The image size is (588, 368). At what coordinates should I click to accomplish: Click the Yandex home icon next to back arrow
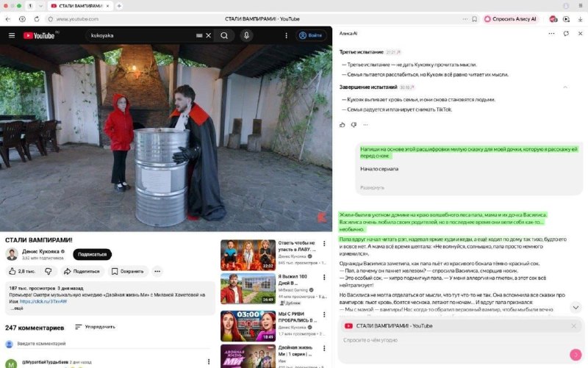pos(22,19)
